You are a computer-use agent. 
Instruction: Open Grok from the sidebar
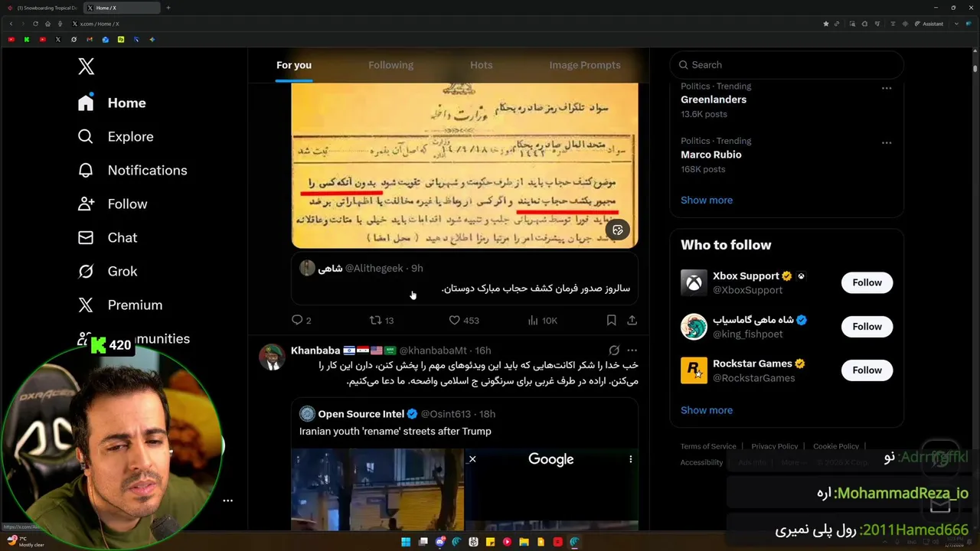[x=108, y=271]
